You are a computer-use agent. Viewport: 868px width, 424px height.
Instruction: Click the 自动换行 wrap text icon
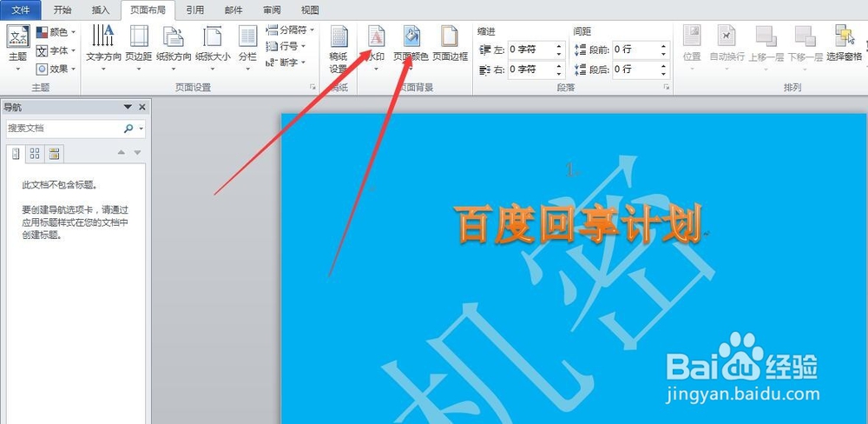coord(727,36)
